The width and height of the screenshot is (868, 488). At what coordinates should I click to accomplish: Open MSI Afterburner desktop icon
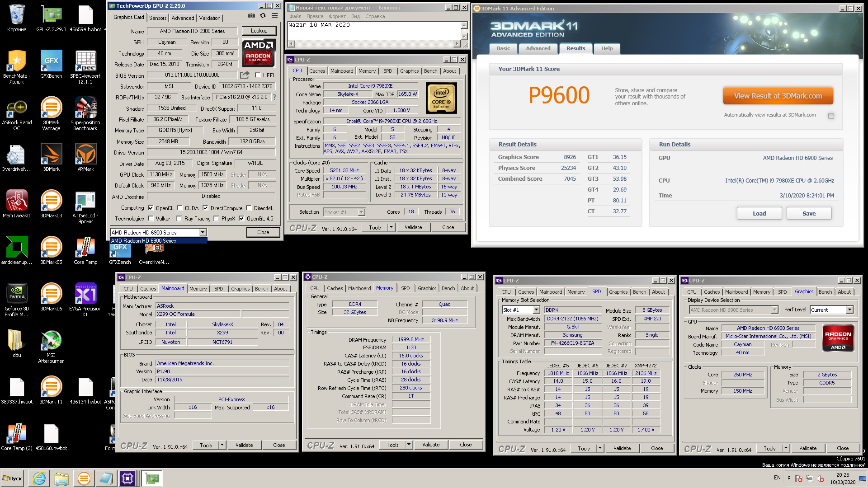click(51, 347)
